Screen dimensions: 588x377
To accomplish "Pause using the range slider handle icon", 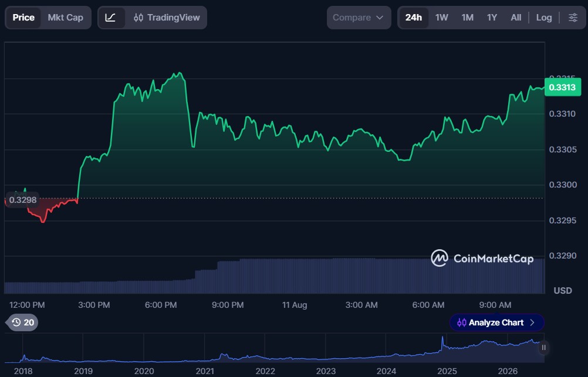I will tap(544, 348).
